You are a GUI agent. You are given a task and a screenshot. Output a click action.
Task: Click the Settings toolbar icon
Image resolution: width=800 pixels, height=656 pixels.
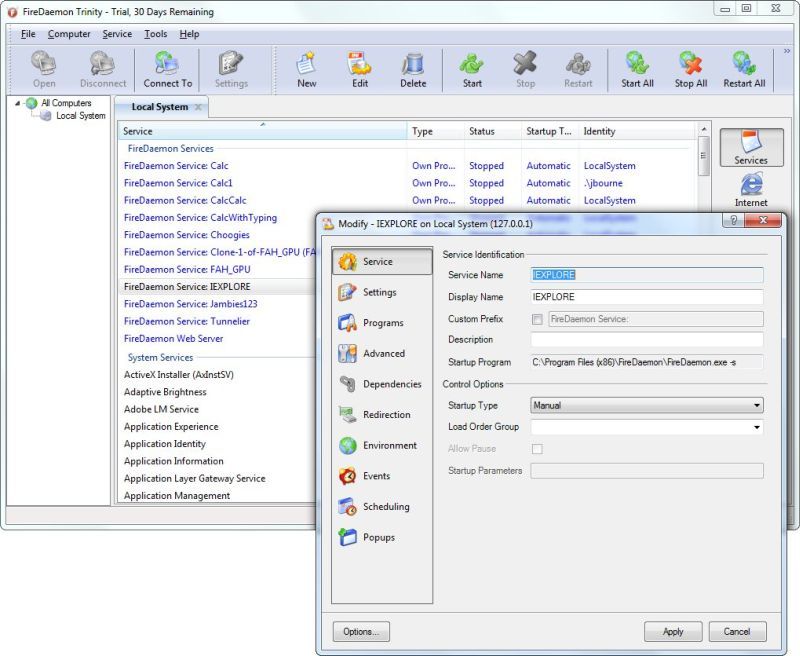coord(231,69)
